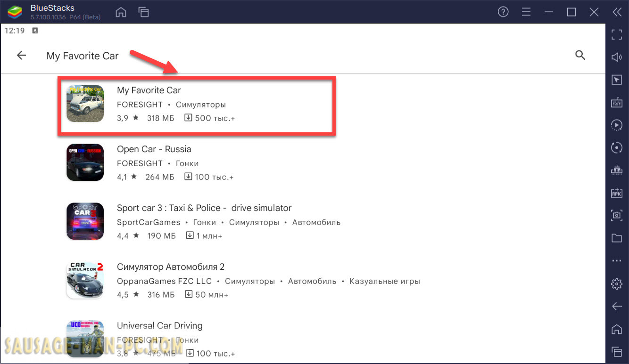
Task: Open the Open Car - Russia app thumbnail
Action: 85,162
